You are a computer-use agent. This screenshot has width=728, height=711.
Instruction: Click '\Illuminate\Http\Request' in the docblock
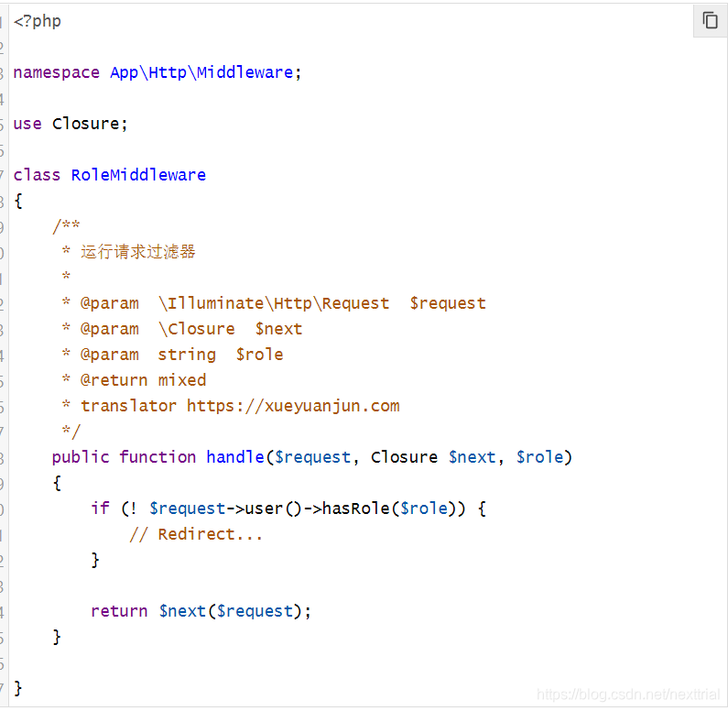tap(274, 303)
